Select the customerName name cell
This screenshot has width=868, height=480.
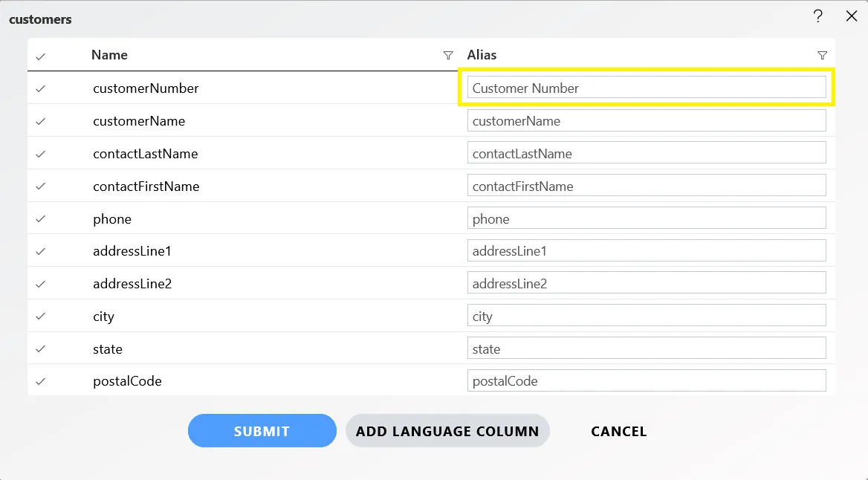pyautogui.click(x=139, y=120)
